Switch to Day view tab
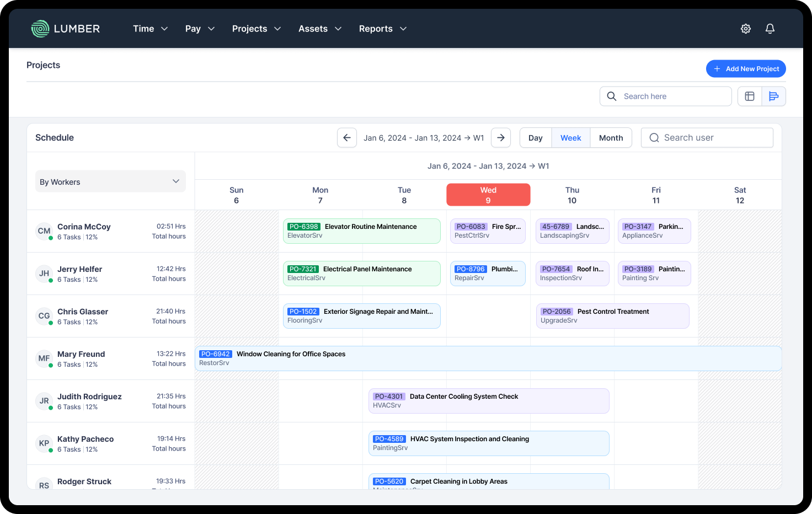 536,138
